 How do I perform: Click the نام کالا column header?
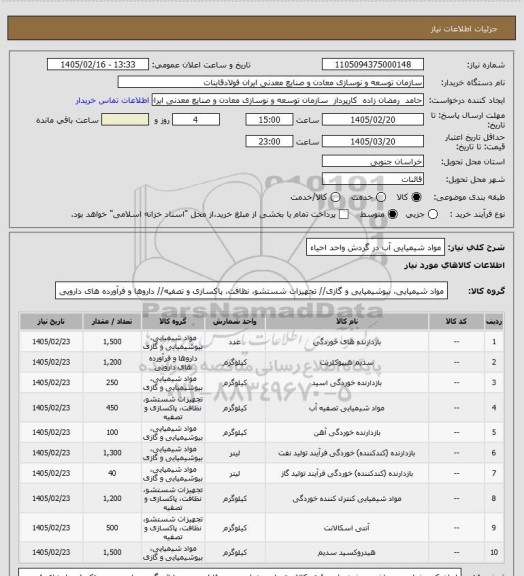[347, 322]
